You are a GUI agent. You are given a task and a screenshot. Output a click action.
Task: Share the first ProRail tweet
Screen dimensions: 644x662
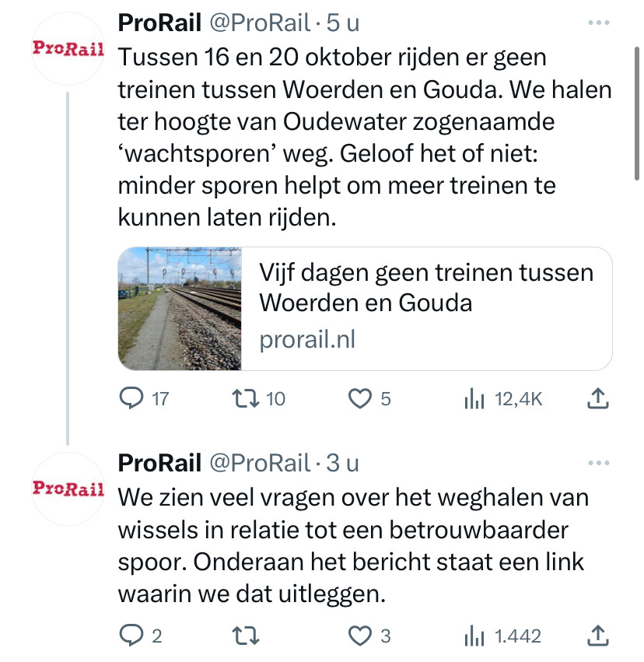pos(596,399)
